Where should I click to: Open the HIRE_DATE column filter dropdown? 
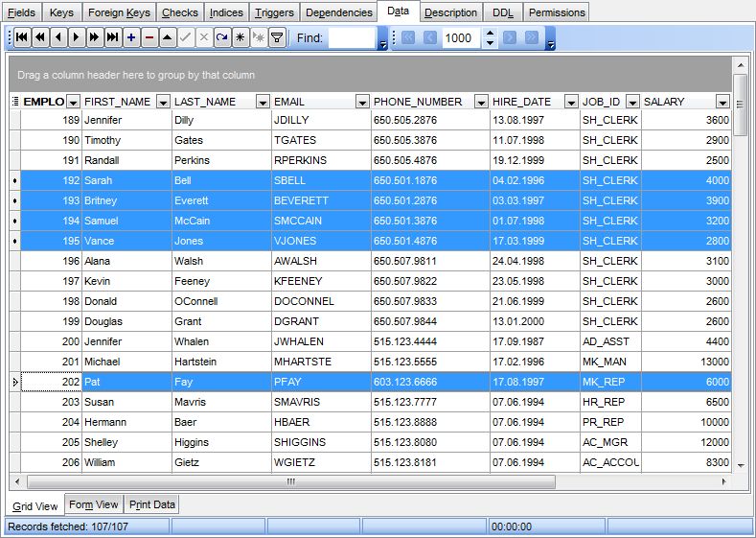(x=571, y=102)
